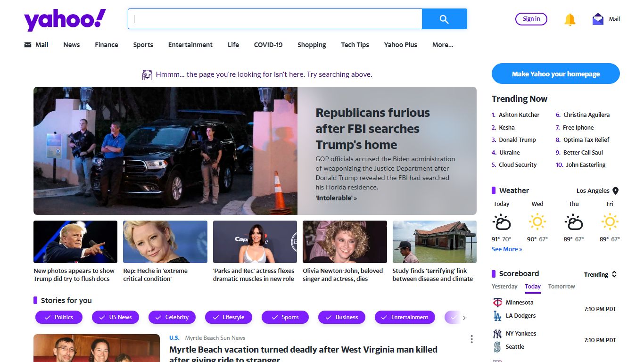644x362 pixels.
Task: Toggle the Politics topic chip
Action: pos(59,317)
